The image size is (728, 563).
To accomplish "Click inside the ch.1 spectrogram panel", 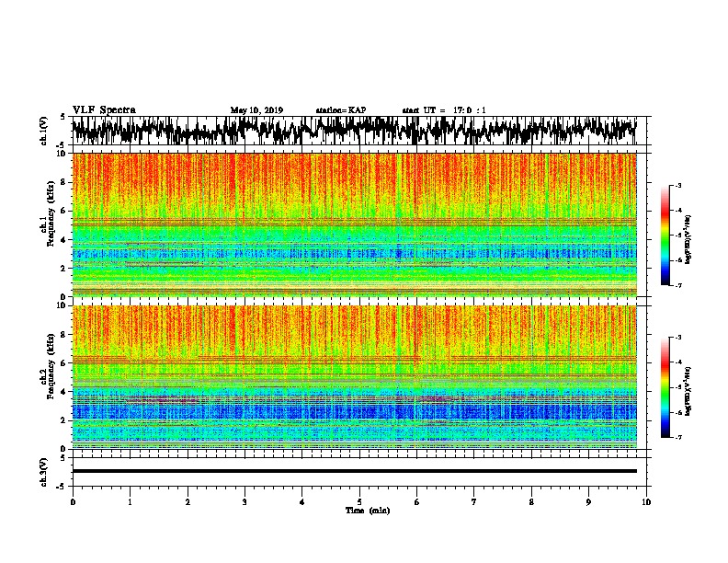I will [x=354, y=224].
